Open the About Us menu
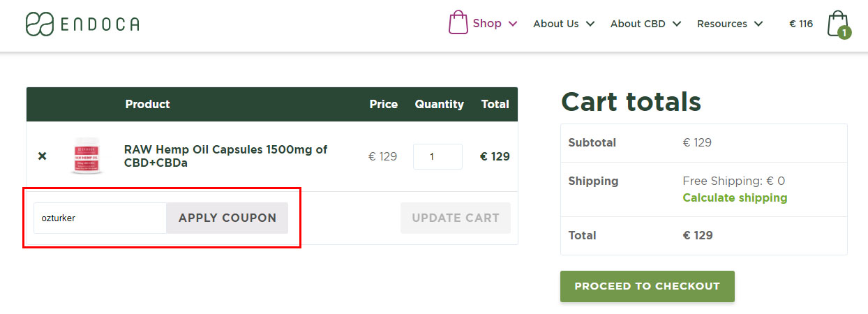 (x=555, y=24)
